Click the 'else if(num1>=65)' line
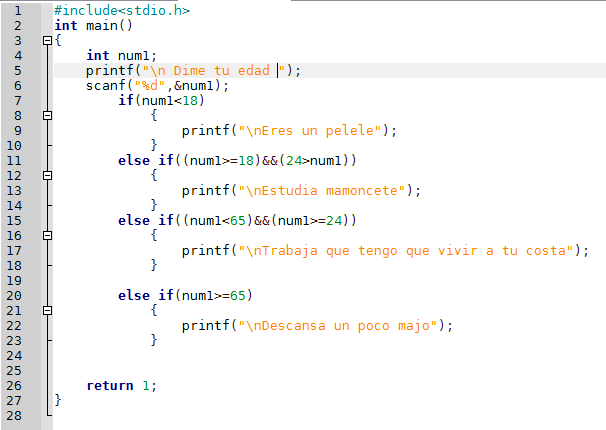Image resolution: width=606 pixels, height=430 pixels. (x=185, y=296)
